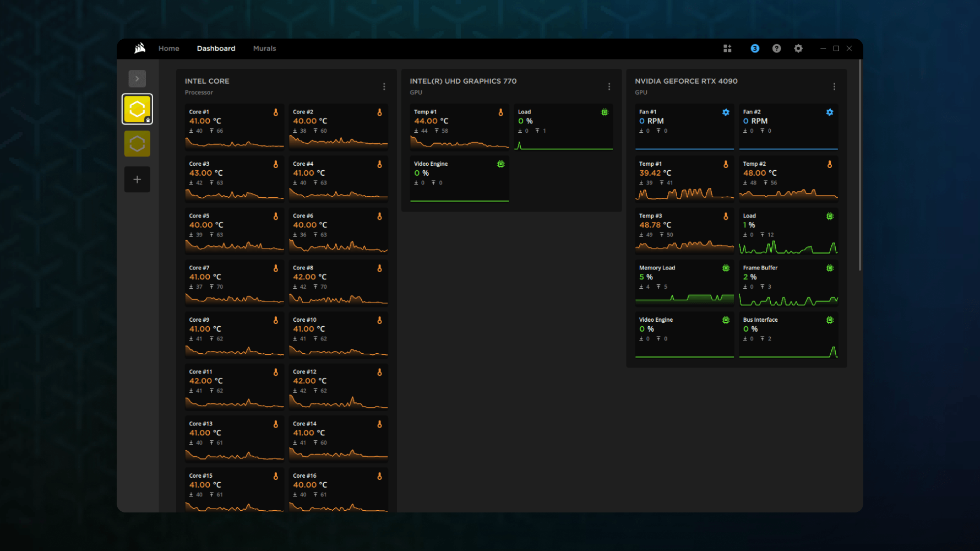Select the first yellow dashboard thumbnail
This screenshot has height=551, width=980.
[137, 109]
